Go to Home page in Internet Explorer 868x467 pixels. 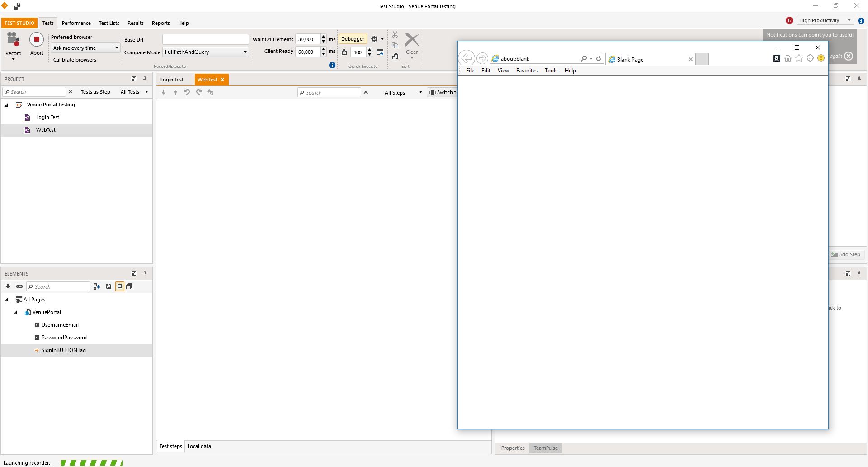[x=788, y=58]
